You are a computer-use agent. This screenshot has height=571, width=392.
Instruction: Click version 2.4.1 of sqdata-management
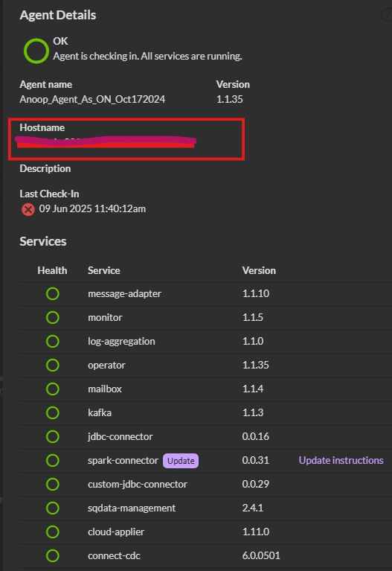[253, 508]
